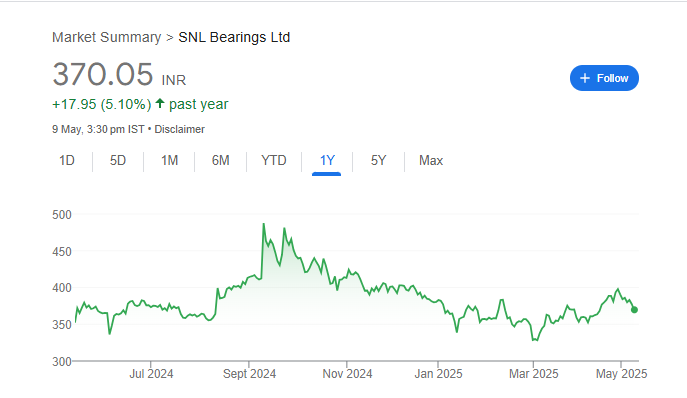Open the Disclaimer link
This screenshot has height=398, width=687.
(x=180, y=129)
